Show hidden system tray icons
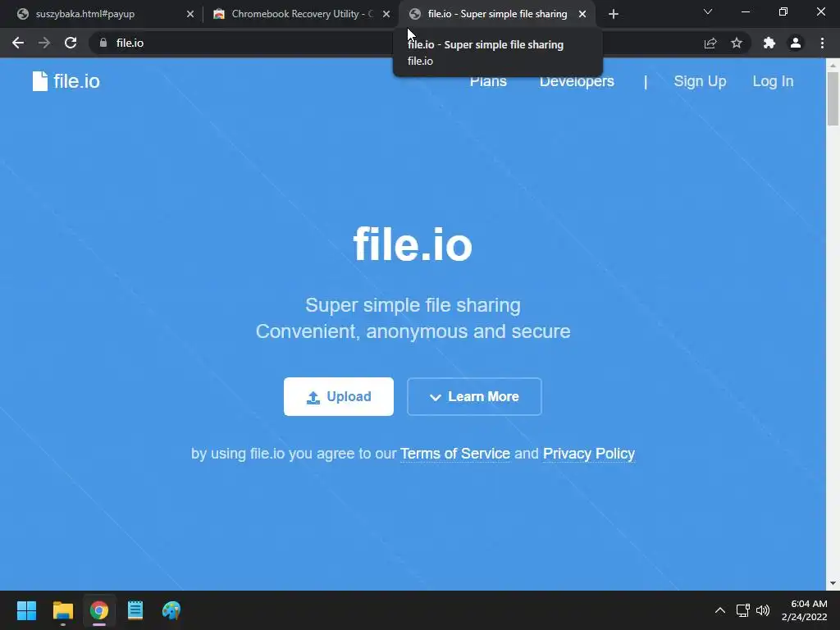840x630 pixels. point(720,610)
